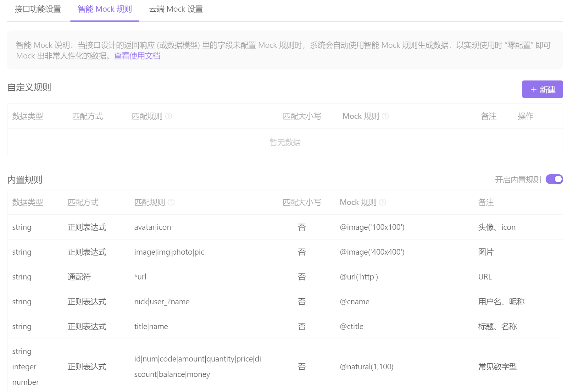Image resolution: width=567 pixels, height=392 pixels.
Task: Click help icon beside custom 匹配规则 header
Action: (169, 116)
